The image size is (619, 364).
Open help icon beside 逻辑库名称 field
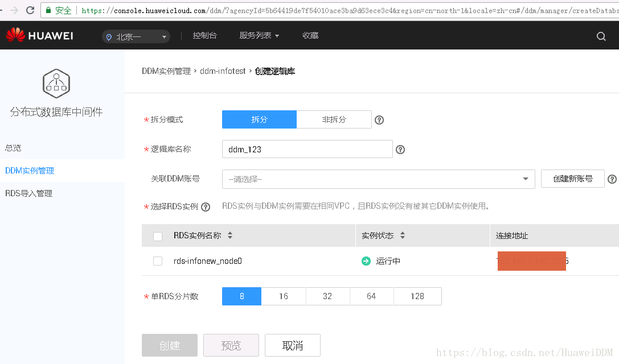(400, 150)
